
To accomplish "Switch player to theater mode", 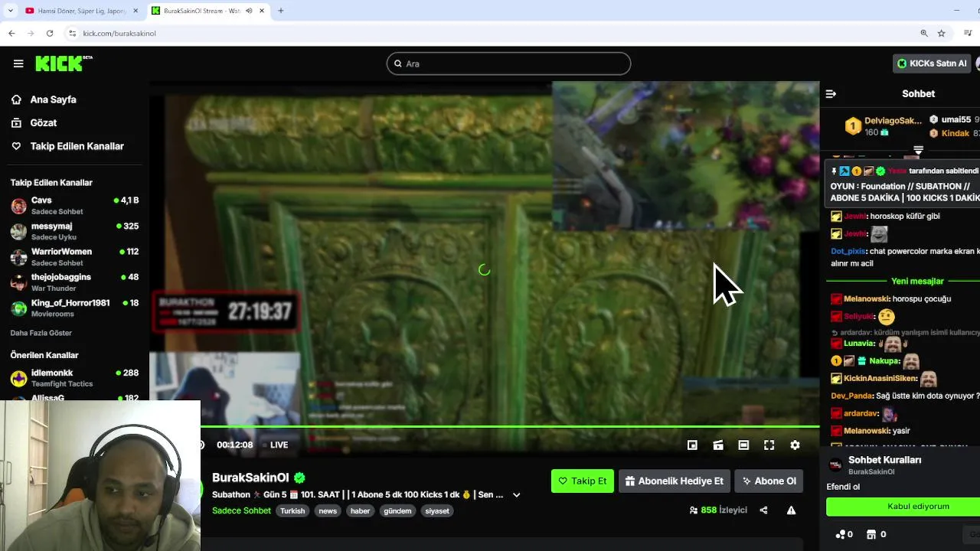I will 743,445.
